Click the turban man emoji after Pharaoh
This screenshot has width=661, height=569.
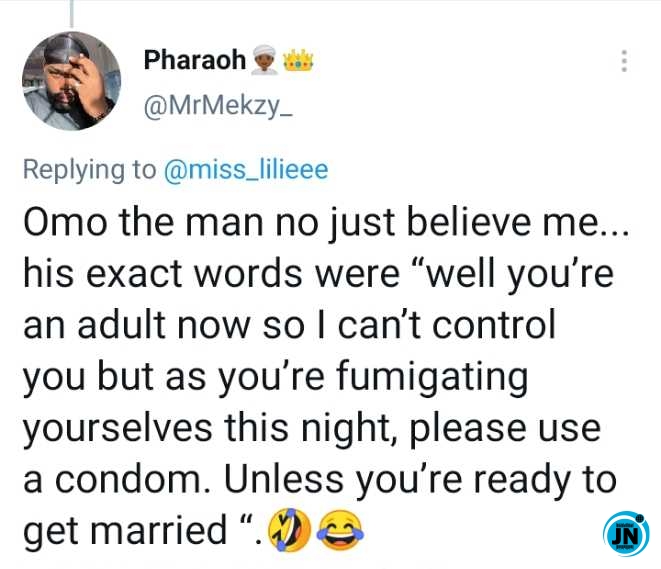(264, 60)
